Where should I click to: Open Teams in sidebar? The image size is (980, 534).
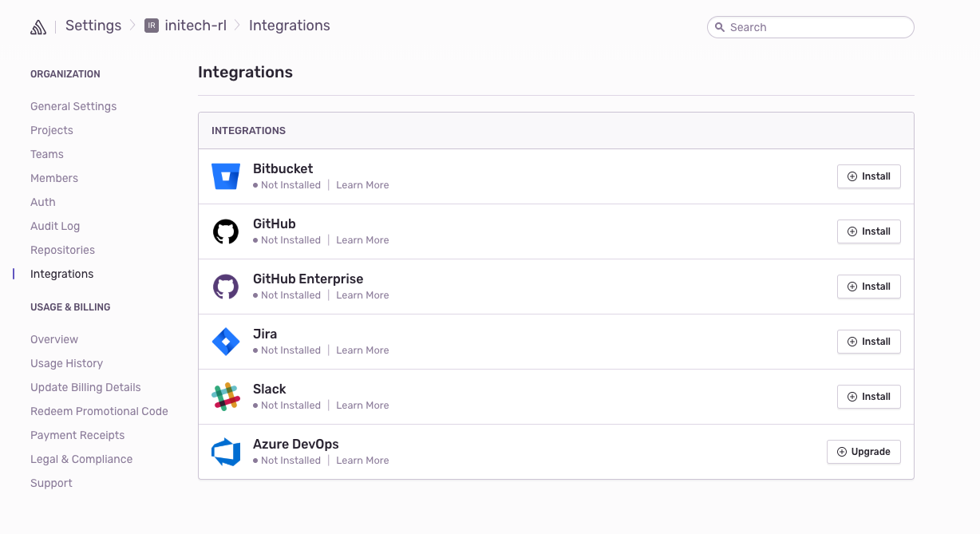tap(47, 154)
